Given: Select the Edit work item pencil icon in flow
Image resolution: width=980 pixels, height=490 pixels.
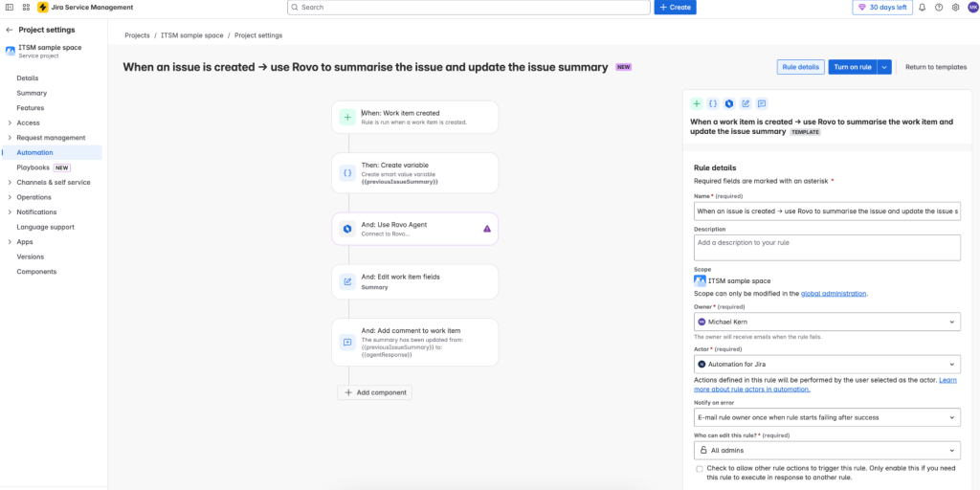Looking at the screenshot, I should coord(347,282).
